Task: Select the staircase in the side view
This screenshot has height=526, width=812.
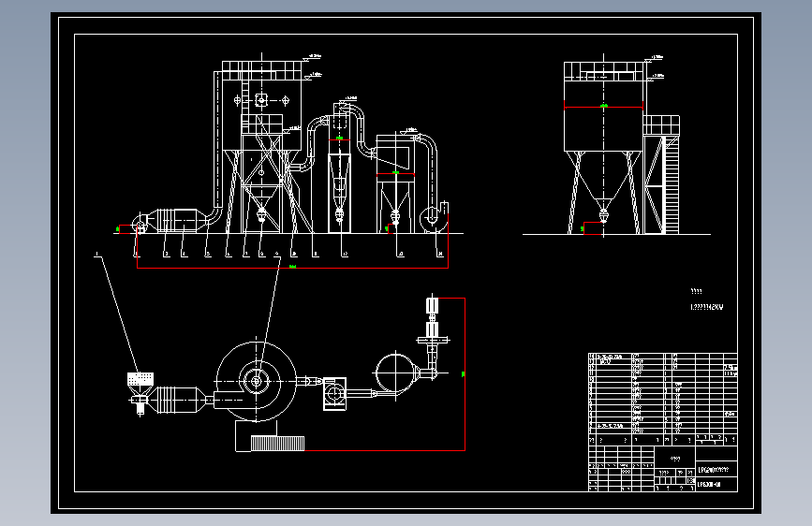Action: 672,184
